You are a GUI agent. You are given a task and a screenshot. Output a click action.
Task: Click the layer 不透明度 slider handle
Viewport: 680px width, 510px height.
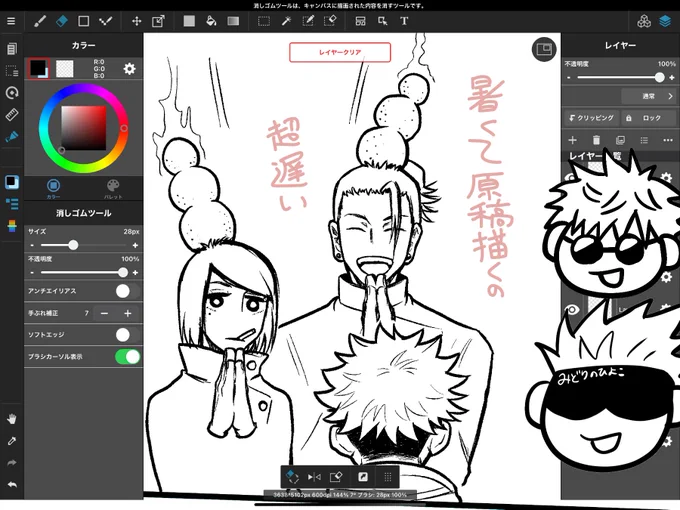click(659, 78)
